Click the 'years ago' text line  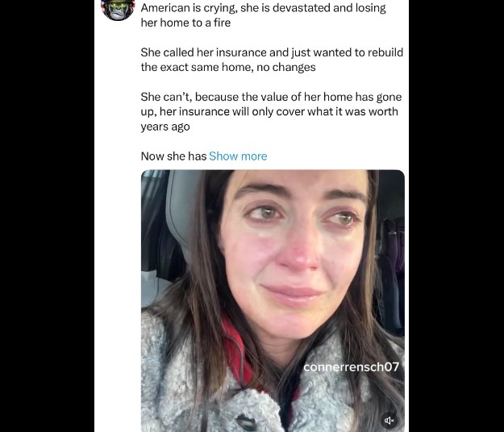pos(165,127)
